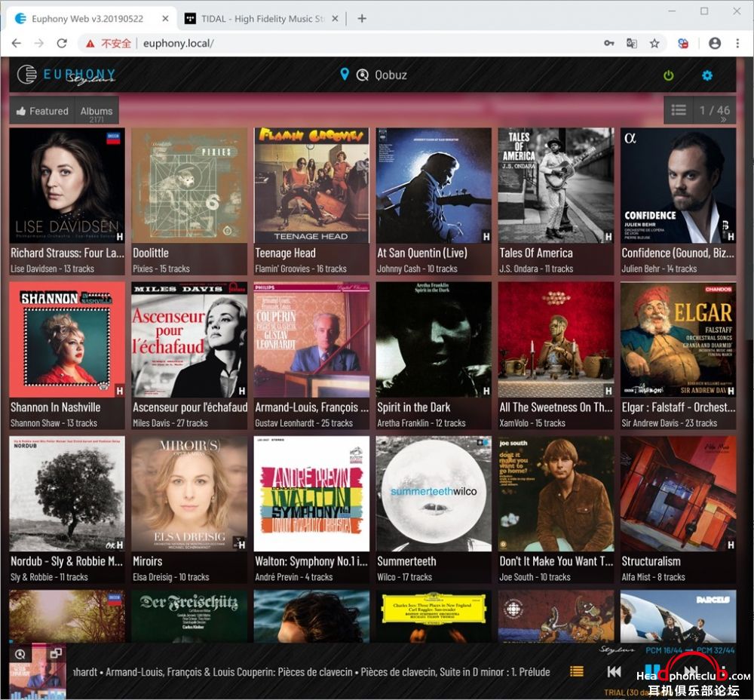Open Spirit in the Dark album cover

434,339
